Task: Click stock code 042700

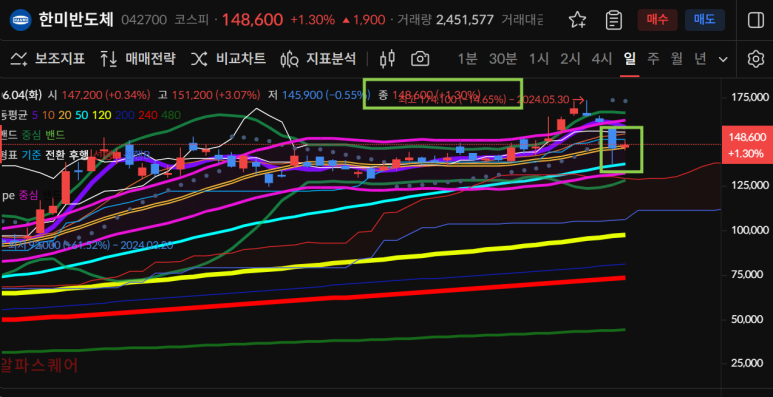Action: [143, 20]
